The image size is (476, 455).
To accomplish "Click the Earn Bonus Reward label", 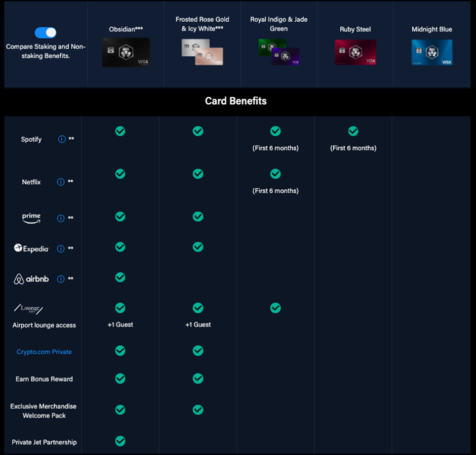I will click(44, 379).
